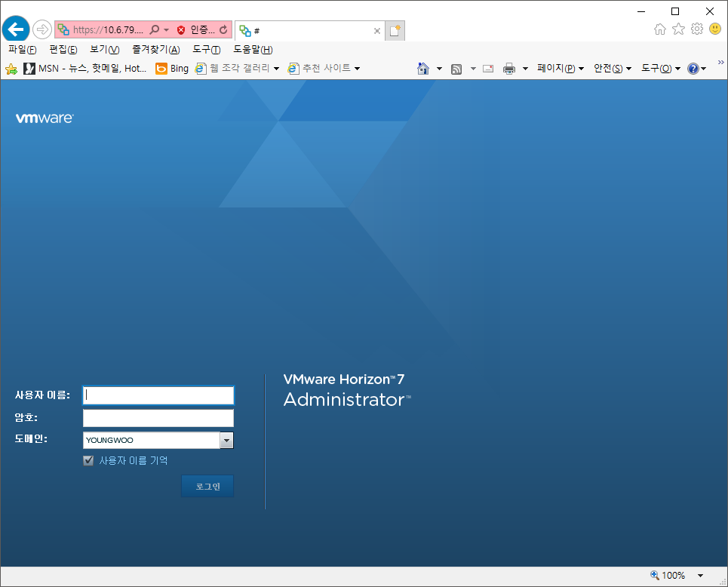This screenshot has width=728, height=587.
Task: Click the 인증 certificate error label
Action: (x=202, y=29)
